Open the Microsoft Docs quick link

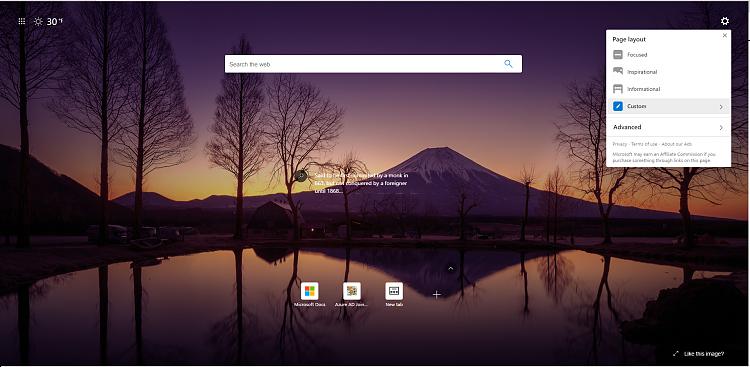click(x=309, y=294)
